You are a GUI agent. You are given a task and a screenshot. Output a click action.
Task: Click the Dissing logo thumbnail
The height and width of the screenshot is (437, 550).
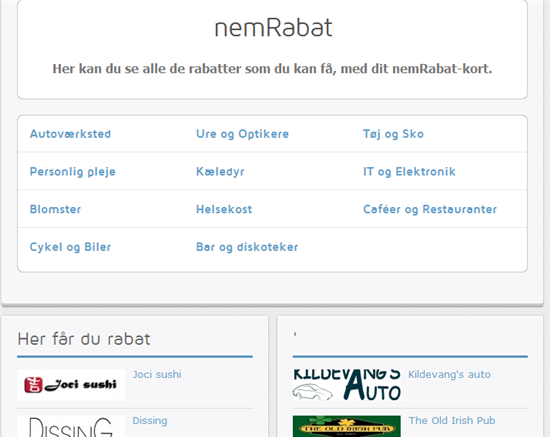71,426
